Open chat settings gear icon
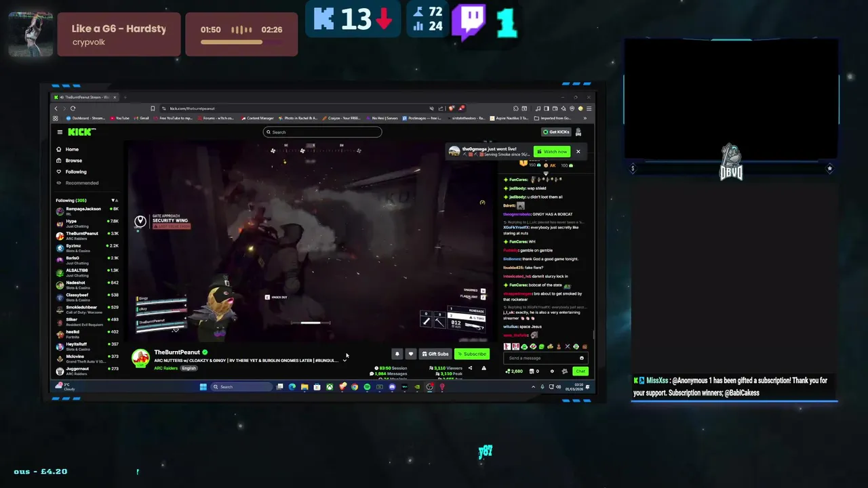The image size is (868, 488). click(552, 371)
